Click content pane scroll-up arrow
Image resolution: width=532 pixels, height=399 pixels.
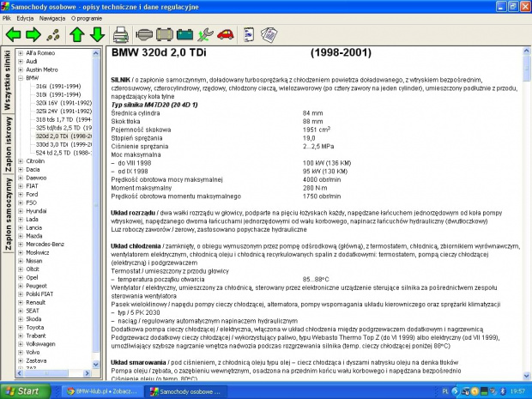click(527, 51)
